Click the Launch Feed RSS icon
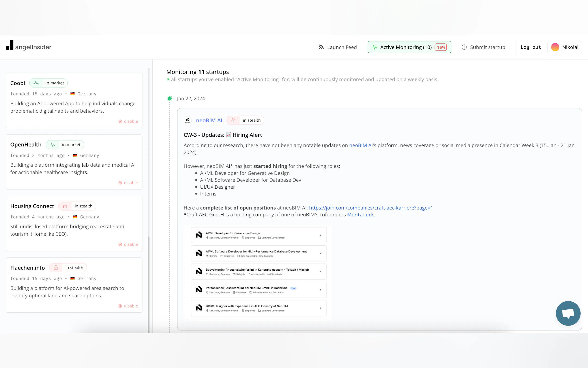Viewport: 588px width, 368px height. pos(321,47)
